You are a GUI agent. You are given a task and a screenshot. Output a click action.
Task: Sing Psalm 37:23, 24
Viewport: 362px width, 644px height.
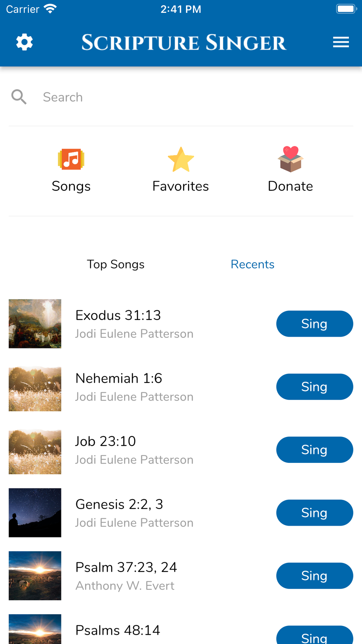click(314, 575)
